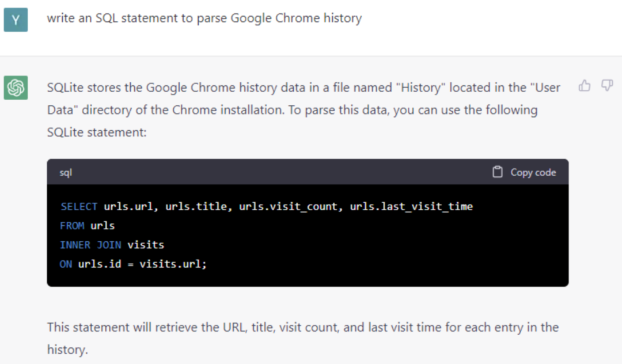This screenshot has width=622, height=364.
Task: Click the user prompt about Google Chrome history
Action: tap(204, 18)
